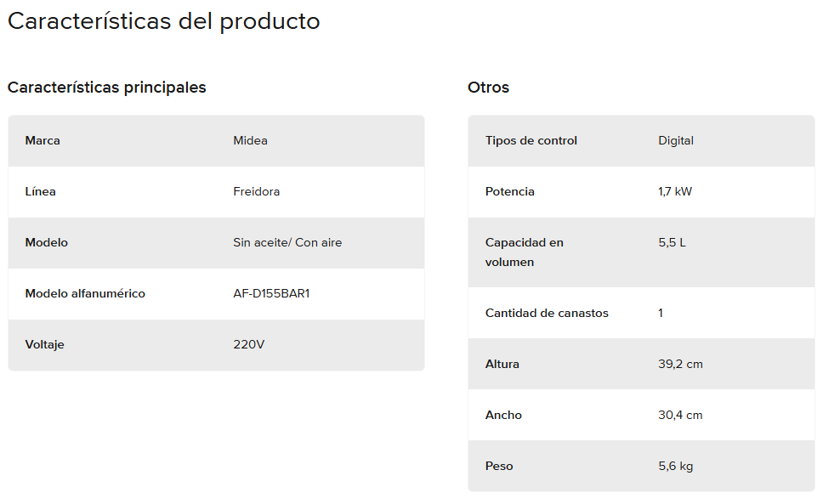Select the 'Digital' control type value
Viewport: 823px width, 504px height.
(x=676, y=140)
